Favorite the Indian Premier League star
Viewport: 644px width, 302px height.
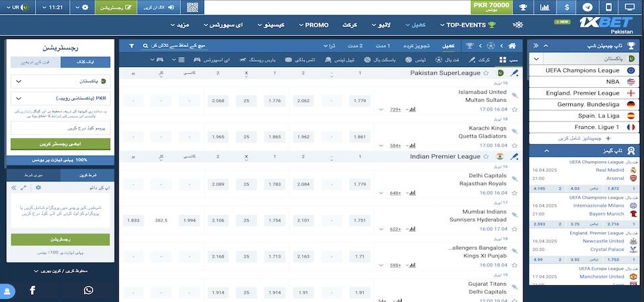point(486,156)
